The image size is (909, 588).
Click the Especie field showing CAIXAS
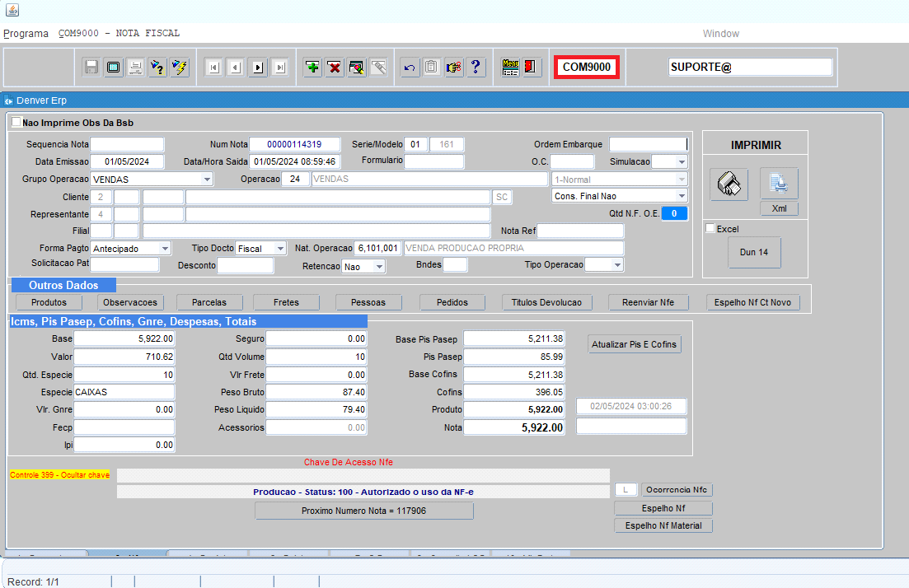click(x=124, y=392)
